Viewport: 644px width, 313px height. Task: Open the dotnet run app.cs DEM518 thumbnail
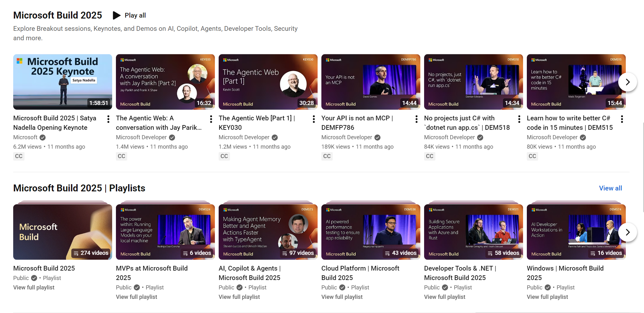pyautogui.click(x=473, y=82)
